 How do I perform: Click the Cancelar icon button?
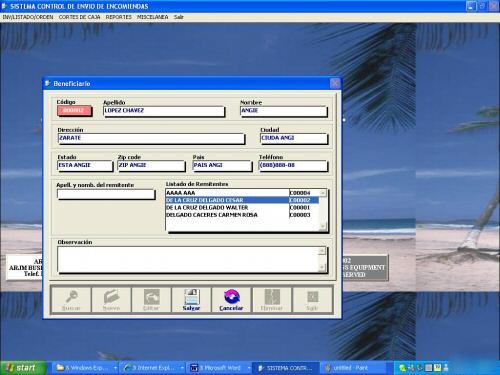(231, 300)
